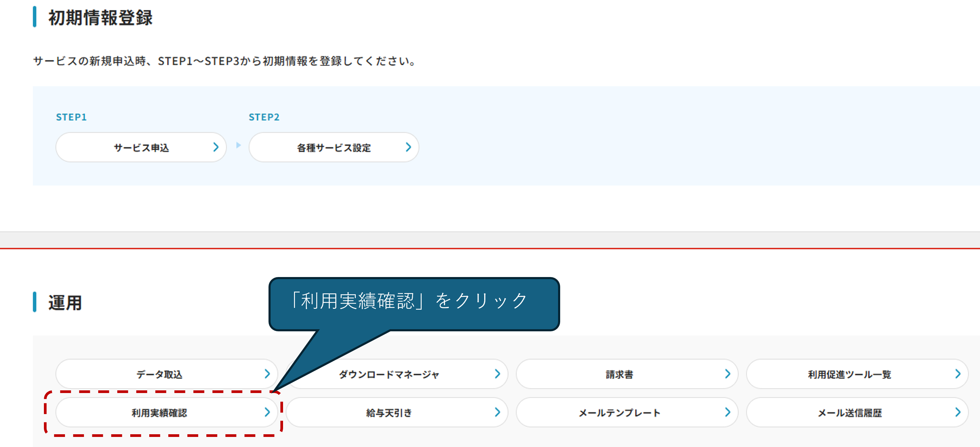
Task: Open the 各種サービス設定 button
Action: coord(334,147)
